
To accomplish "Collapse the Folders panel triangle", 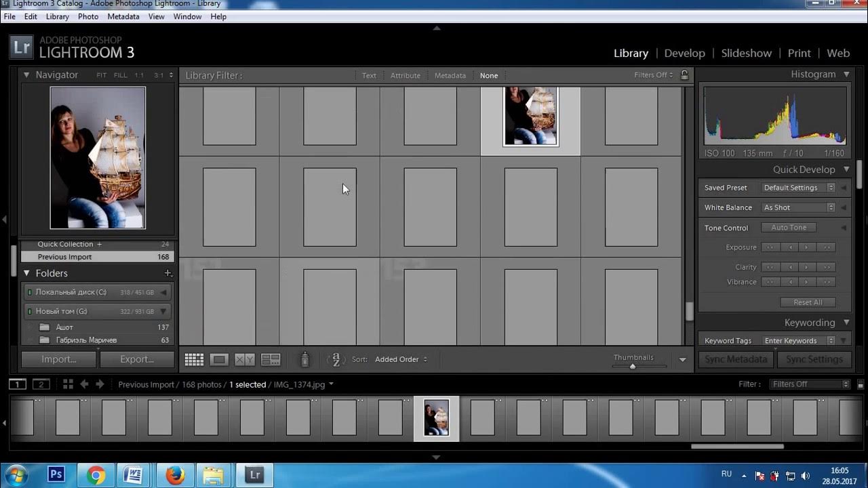I will (26, 273).
